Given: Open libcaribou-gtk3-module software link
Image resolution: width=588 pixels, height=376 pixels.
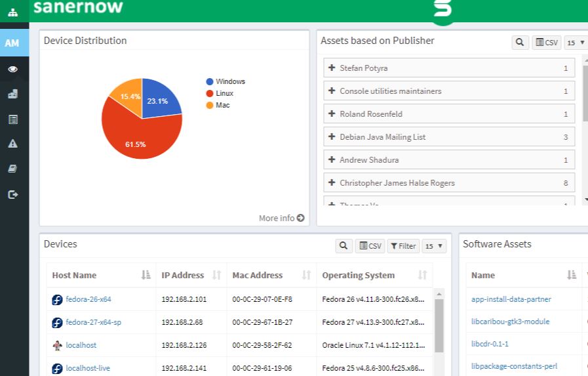Looking at the screenshot, I should pos(510,322).
